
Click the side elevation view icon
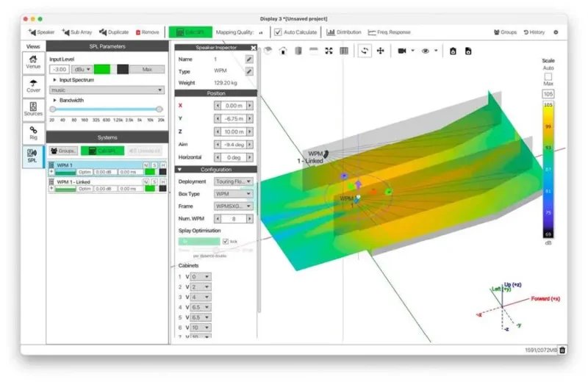298,51
